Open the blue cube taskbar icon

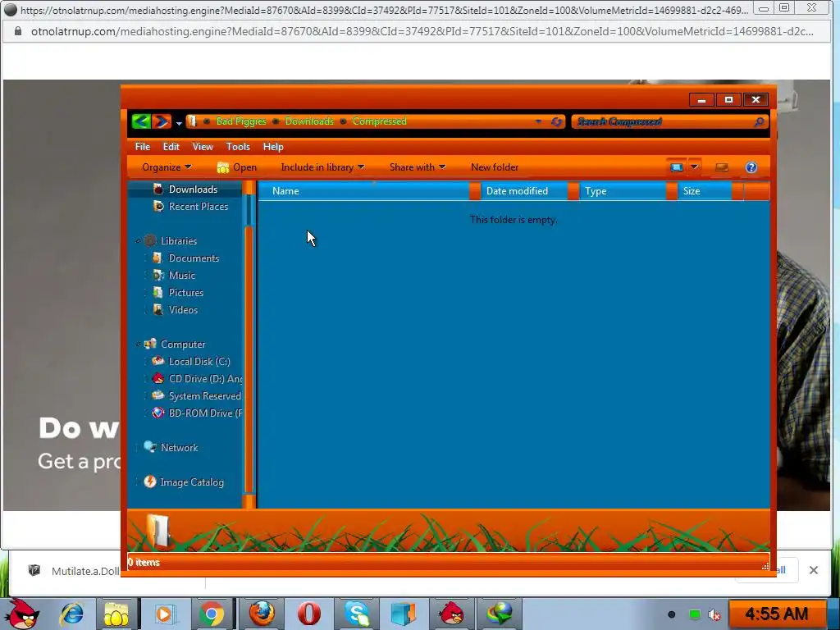[x=404, y=614]
